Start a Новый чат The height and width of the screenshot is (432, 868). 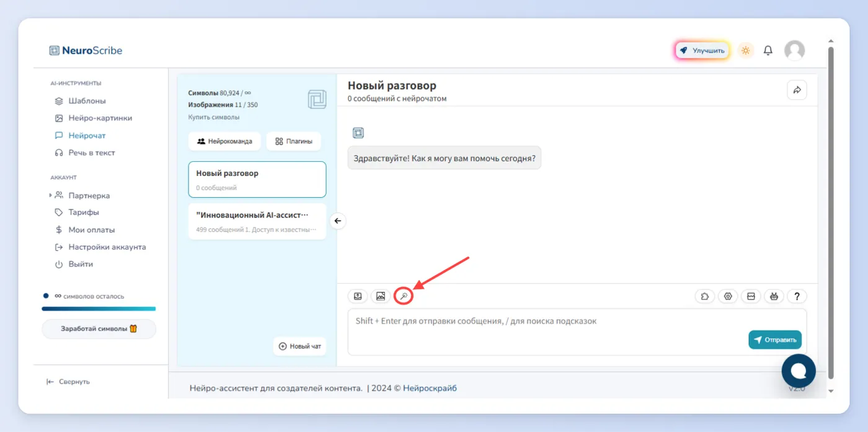(x=300, y=346)
